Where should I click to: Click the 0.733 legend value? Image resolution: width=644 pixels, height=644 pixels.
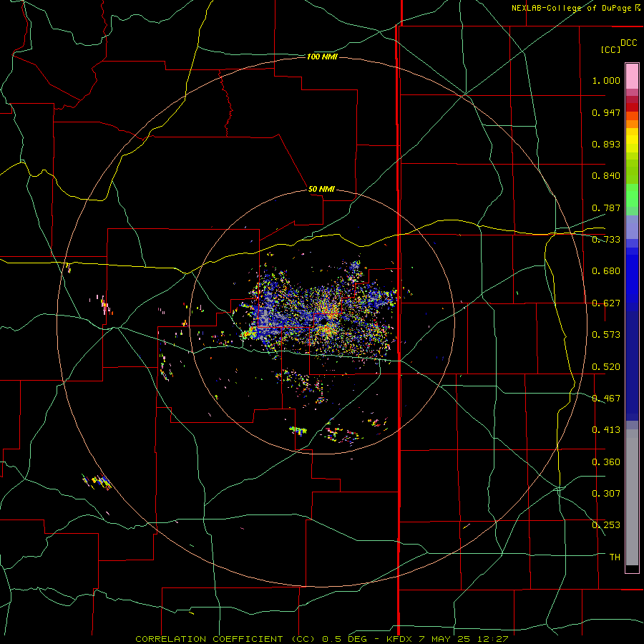[606, 240]
